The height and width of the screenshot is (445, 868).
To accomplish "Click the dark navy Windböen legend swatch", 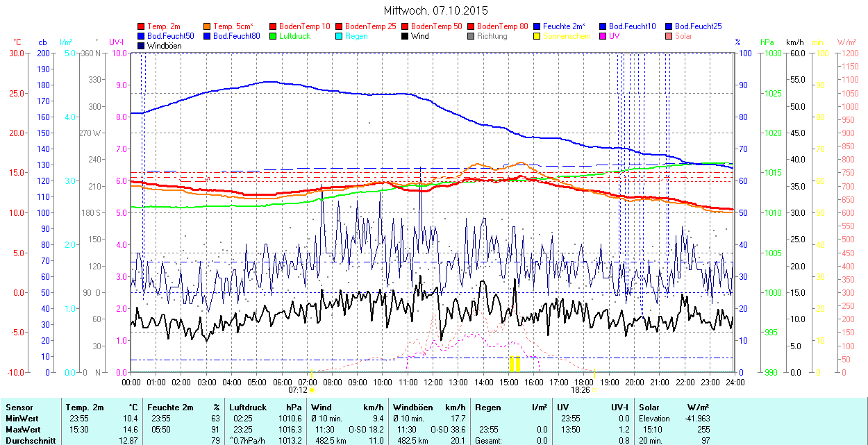I will (x=142, y=46).
